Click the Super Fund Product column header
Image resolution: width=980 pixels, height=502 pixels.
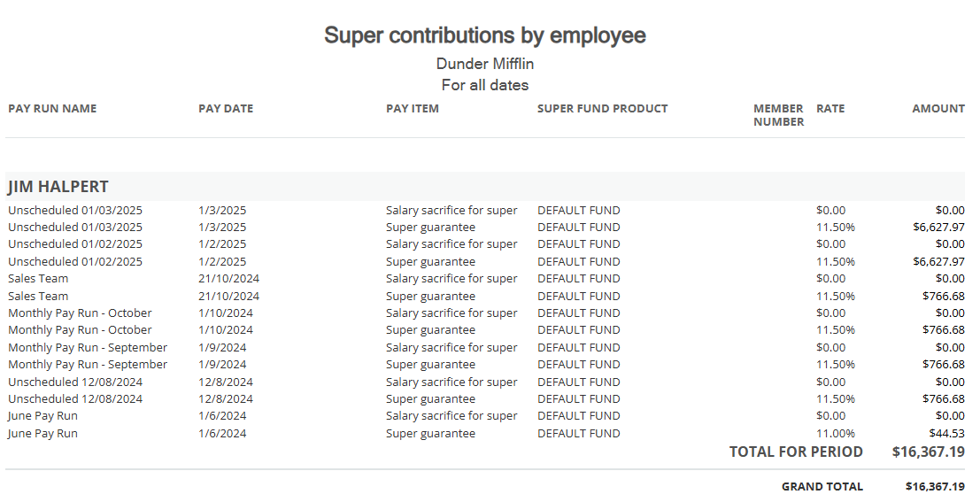point(602,109)
